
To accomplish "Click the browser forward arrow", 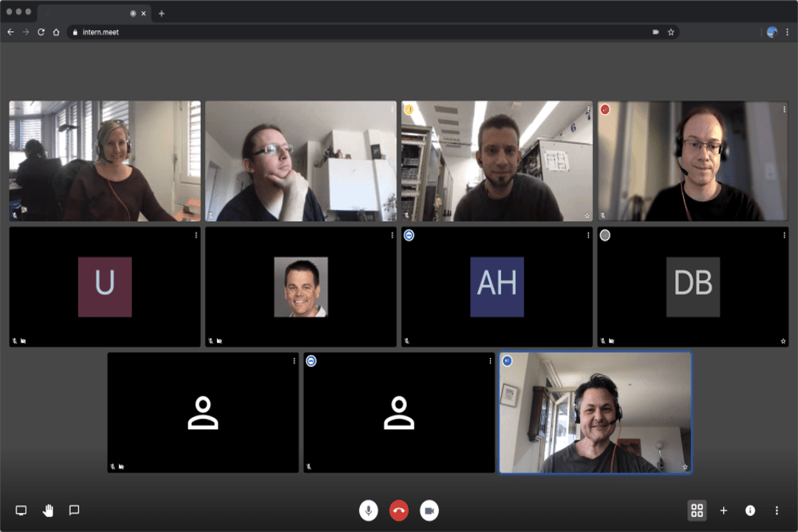I will pos(26,32).
